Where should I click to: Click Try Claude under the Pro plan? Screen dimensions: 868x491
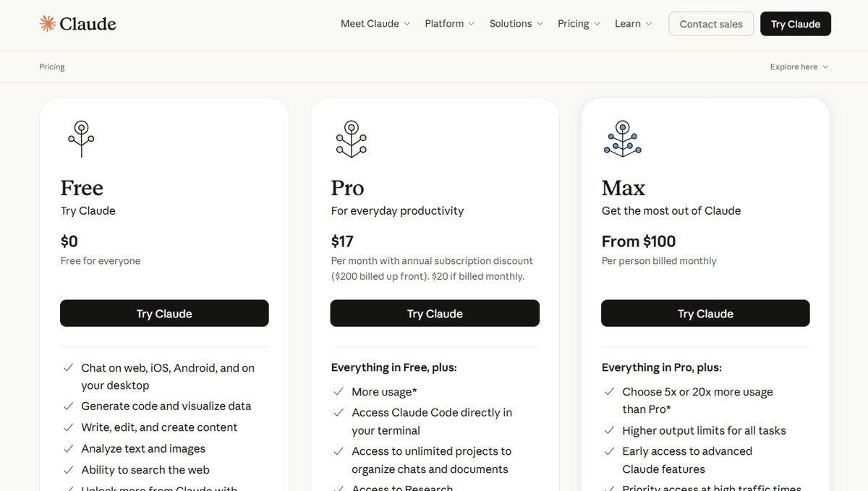click(x=435, y=314)
